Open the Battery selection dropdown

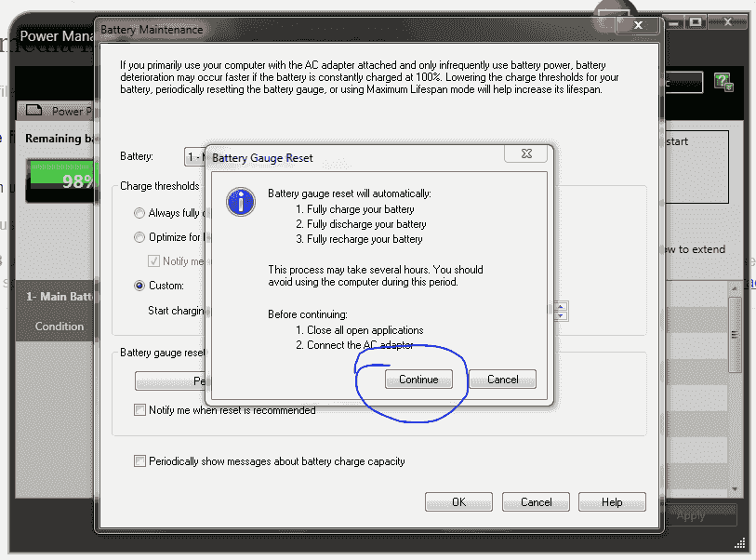196,157
